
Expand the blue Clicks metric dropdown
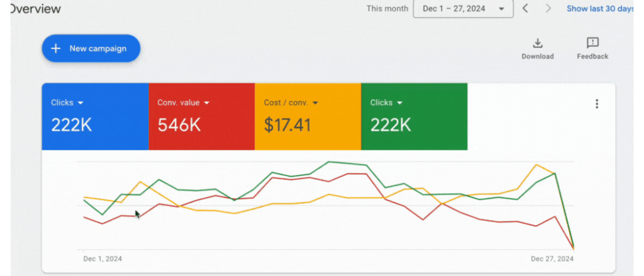pos(80,102)
